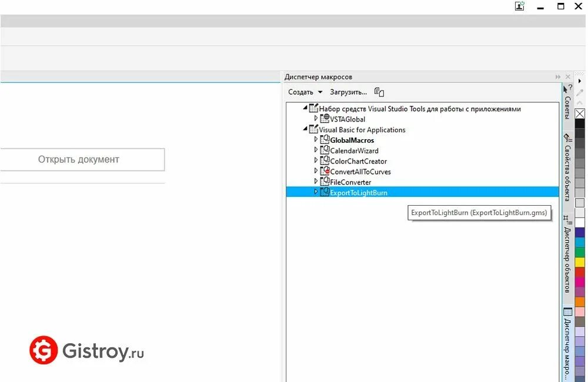
Task: Pick the dark blue color swatch
Action: [x=580, y=232]
